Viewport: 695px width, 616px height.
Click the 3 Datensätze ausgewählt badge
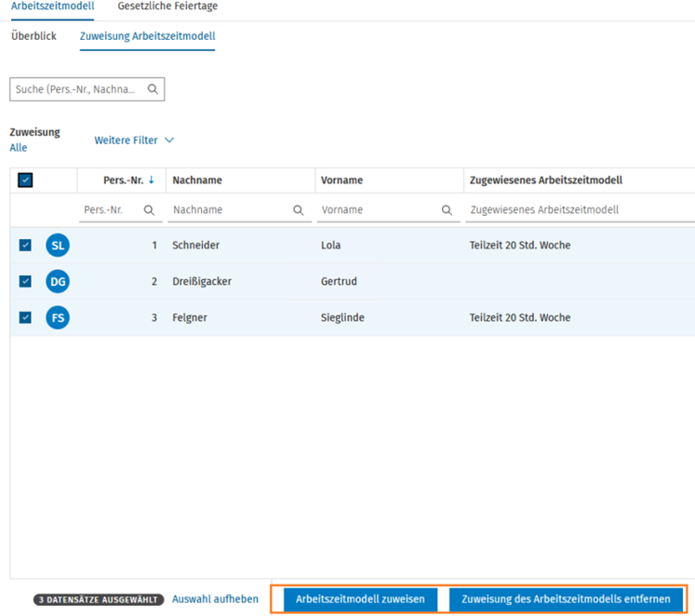[x=99, y=599]
